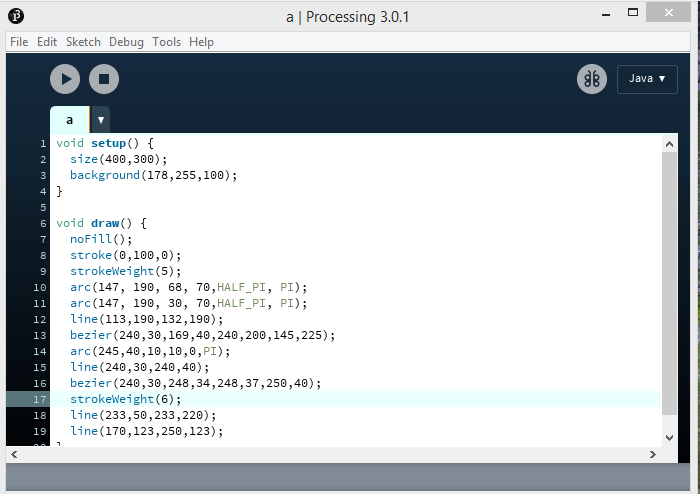Click the background(178,255,100) code line
Screen dimensions: 700x494
coord(153,175)
